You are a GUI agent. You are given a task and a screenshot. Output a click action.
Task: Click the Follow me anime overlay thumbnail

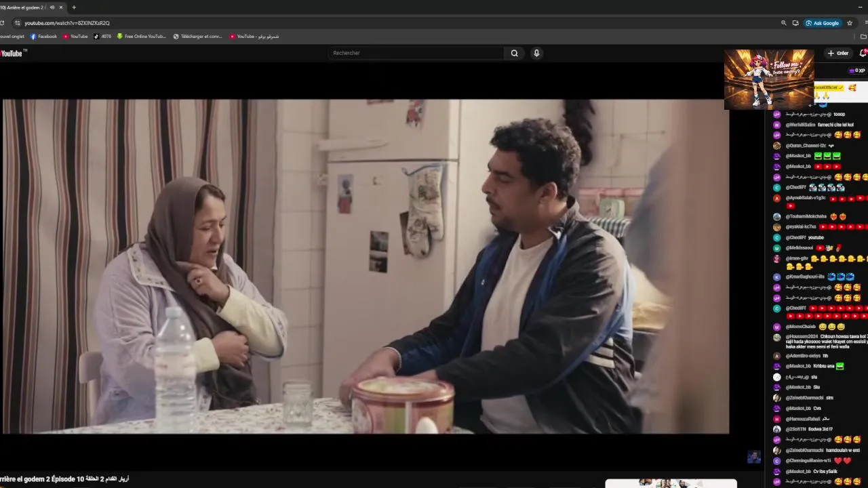coord(769,79)
